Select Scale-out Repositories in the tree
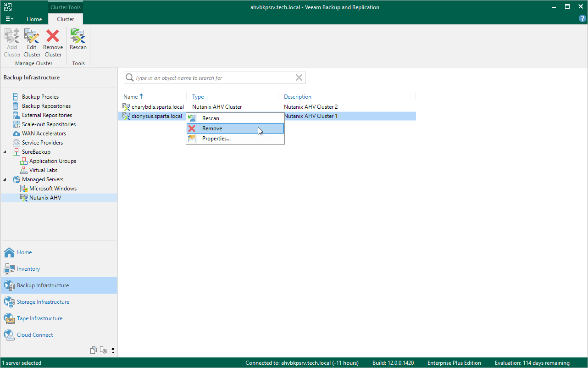This screenshot has width=588, height=368. 49,124
